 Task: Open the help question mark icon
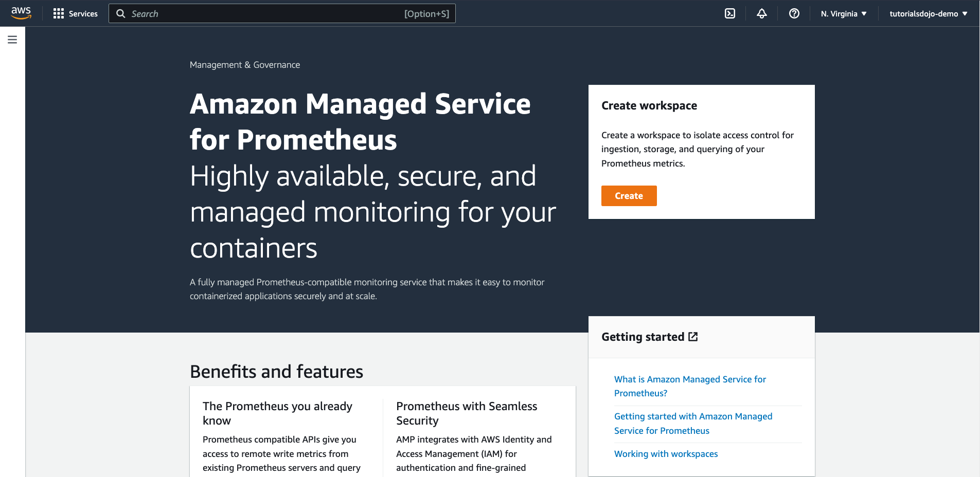794,14
